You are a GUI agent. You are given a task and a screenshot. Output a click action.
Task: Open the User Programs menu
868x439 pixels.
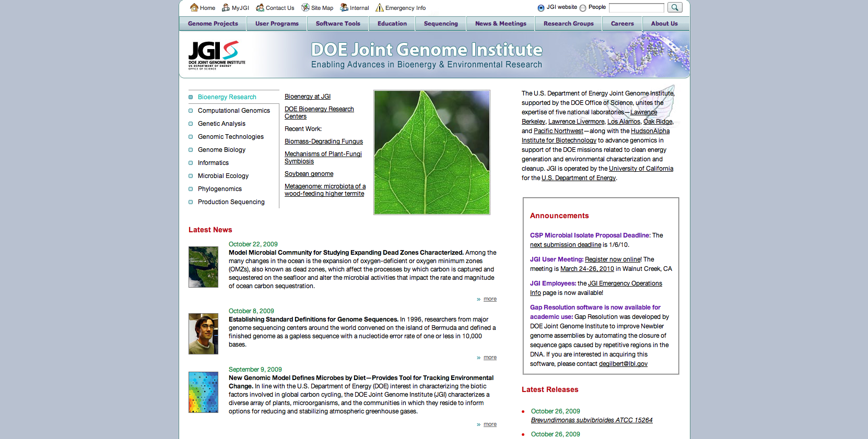[x=277, y=23]
